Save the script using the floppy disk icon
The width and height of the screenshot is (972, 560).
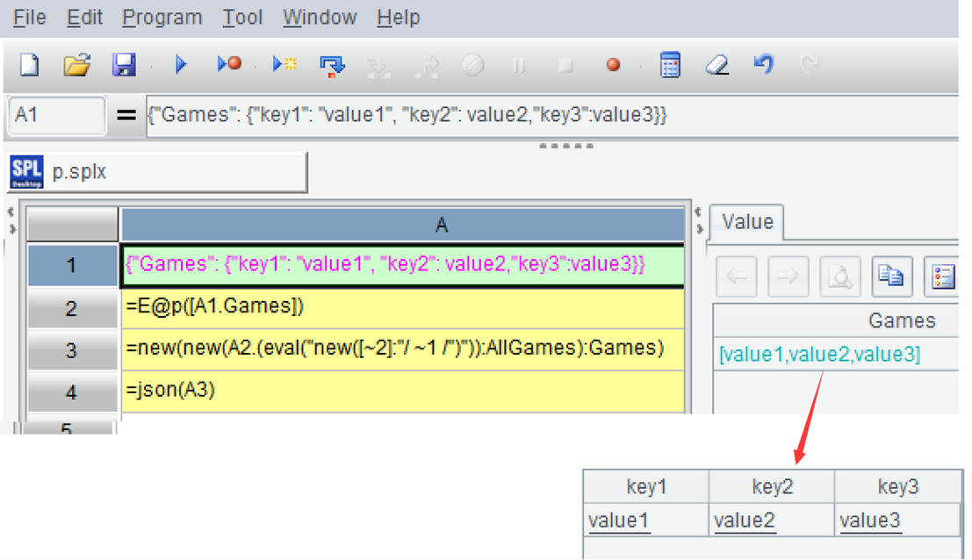coord(124,65)
